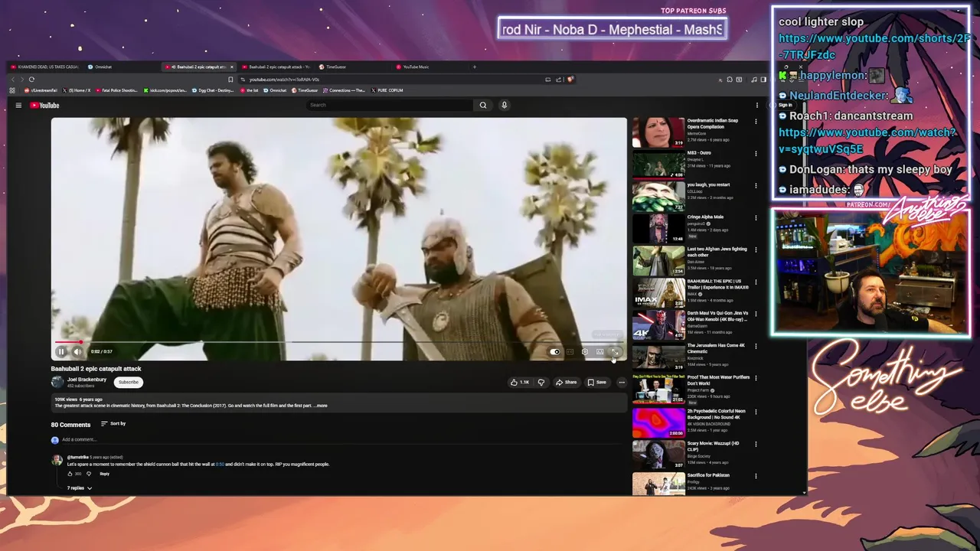Open the Sort by comments dropdown

coord(113,424)
